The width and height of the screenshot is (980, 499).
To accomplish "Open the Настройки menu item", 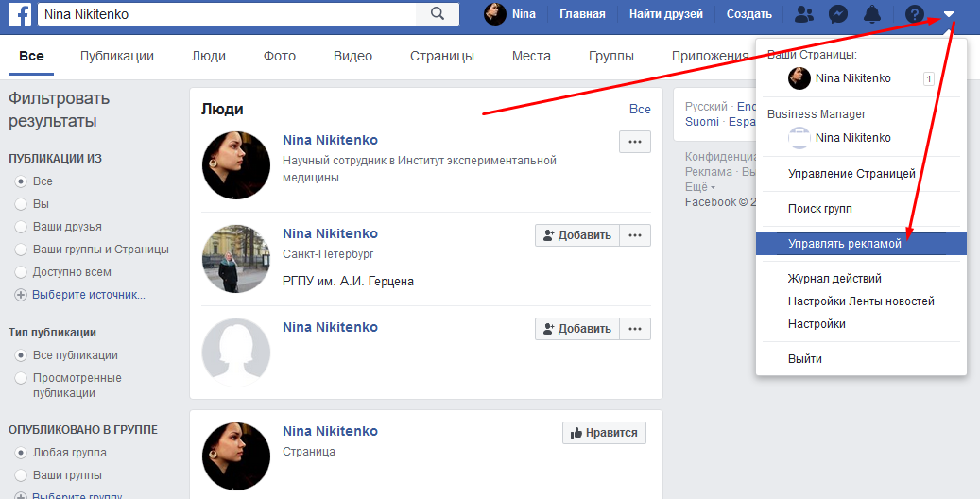I will coord(861,324).
